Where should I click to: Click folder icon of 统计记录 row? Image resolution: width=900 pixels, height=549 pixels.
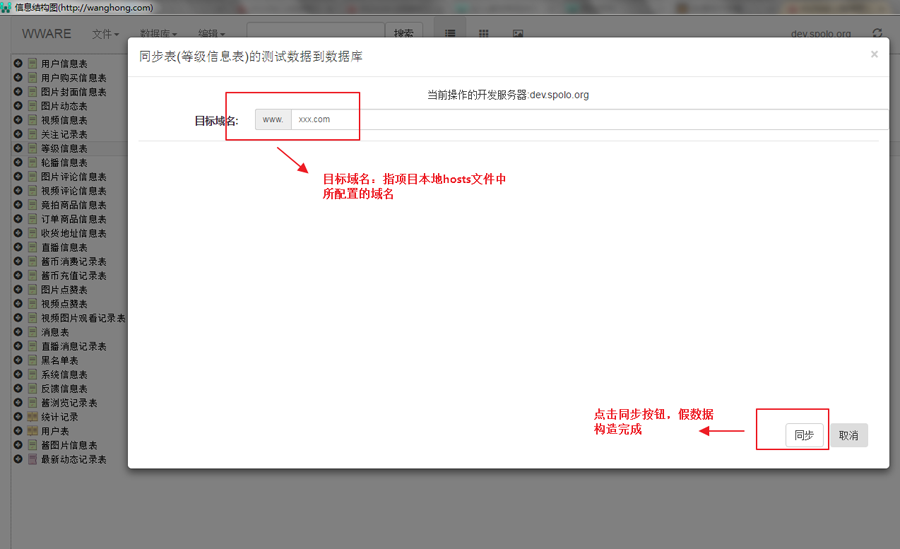[x=33, y=417]
